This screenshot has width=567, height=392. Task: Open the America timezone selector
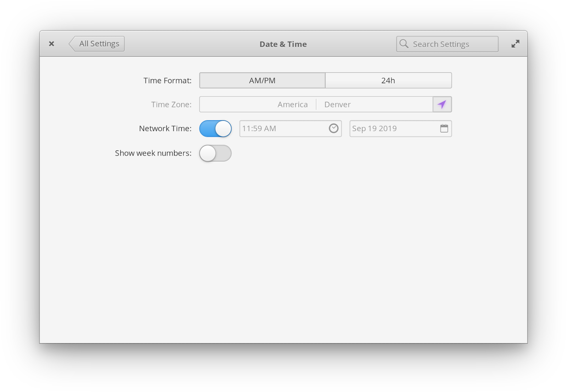tap(292, 104)
